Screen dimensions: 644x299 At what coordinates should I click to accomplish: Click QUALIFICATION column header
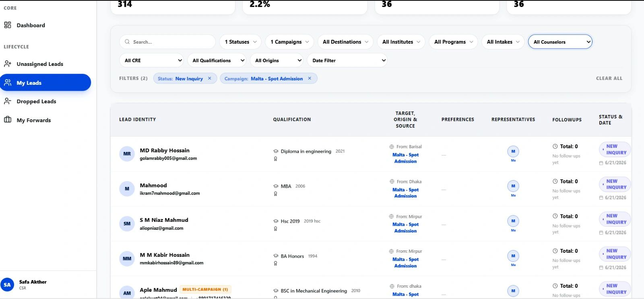pos(292,119)
